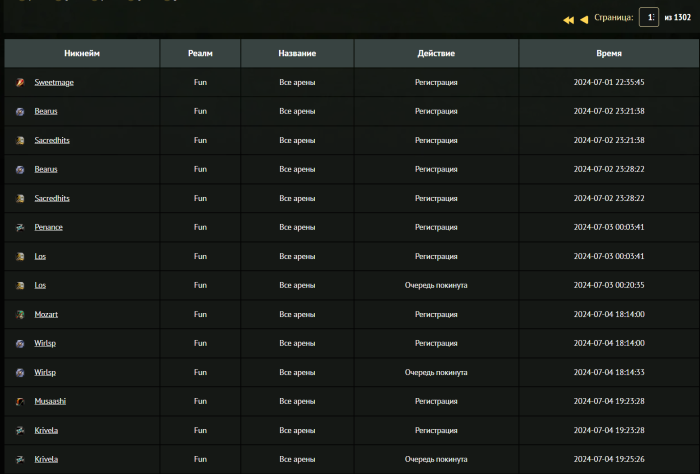This screenshot has width=700, height=474.
Task: Open the Penance profile link
Action: pyautogui.click(x=49, y=227)
